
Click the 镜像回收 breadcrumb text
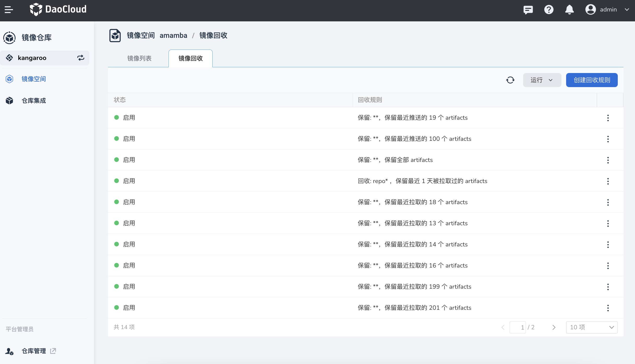[213, 35]
